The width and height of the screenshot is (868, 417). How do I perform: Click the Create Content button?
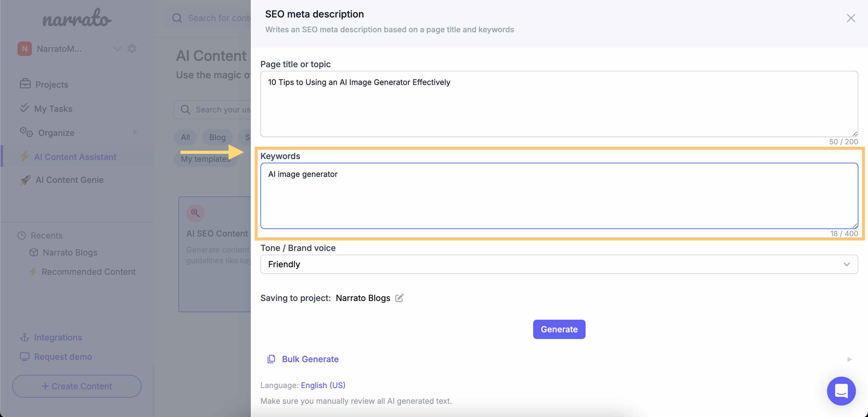click(77, 386)
